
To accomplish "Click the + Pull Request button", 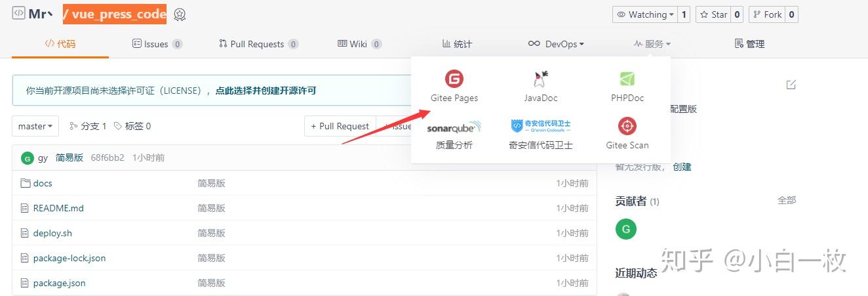I will (x=340, y=126).
